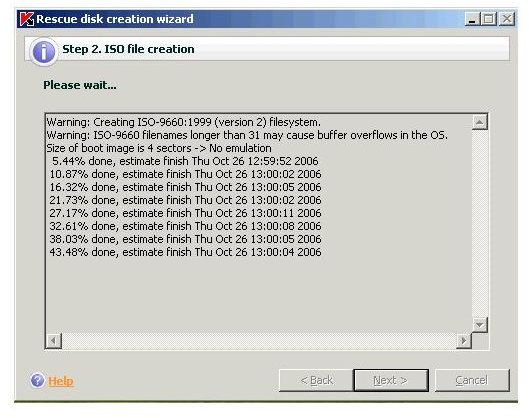Cancel the rescue disk creation

[x=472, y=380]
